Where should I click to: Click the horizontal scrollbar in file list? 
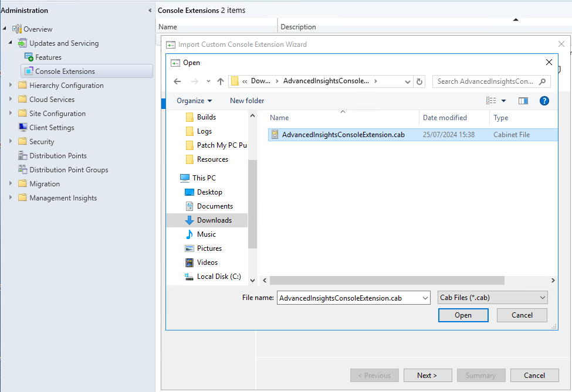[x=387, y=281]
